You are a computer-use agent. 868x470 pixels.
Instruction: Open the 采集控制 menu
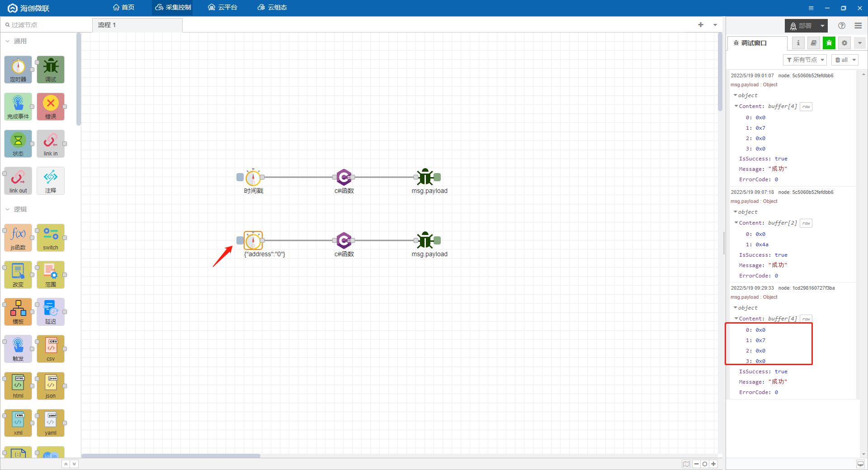(x=173, y=7)
